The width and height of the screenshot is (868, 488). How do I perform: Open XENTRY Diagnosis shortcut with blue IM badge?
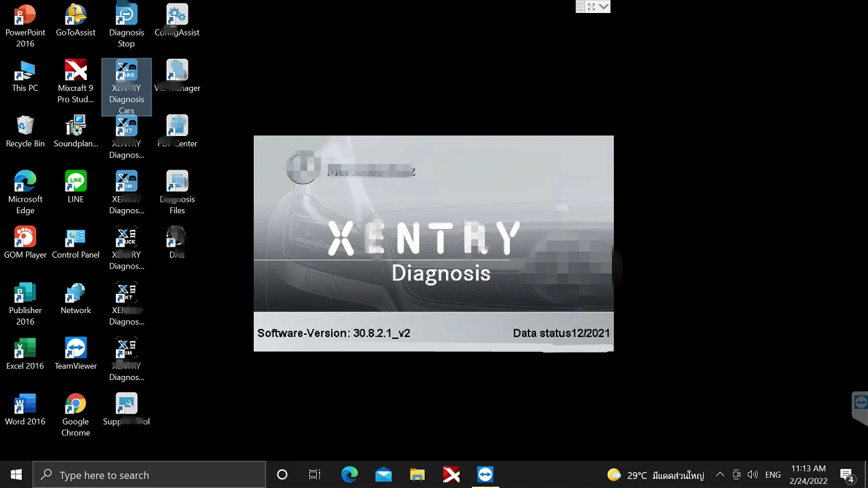coord(126,192)
